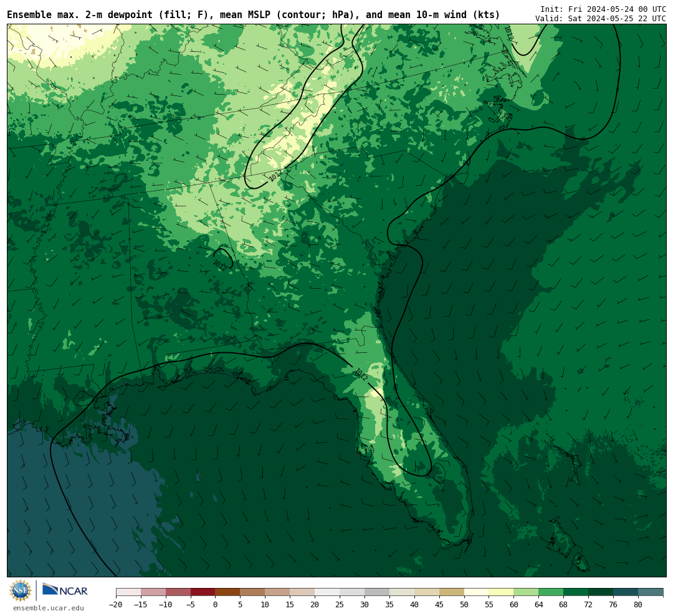Image resolution: width=673 pixels, height=616 pixels.
Task: Click the 35 colorbar tick label
Action: (x=389, y=605)
